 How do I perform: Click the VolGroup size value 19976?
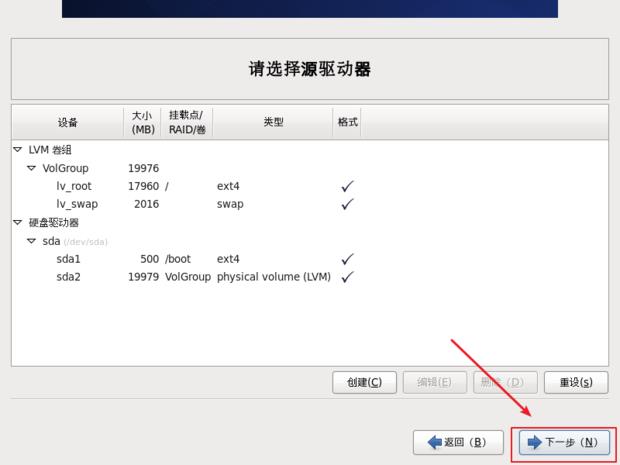(x=144, y=168)
